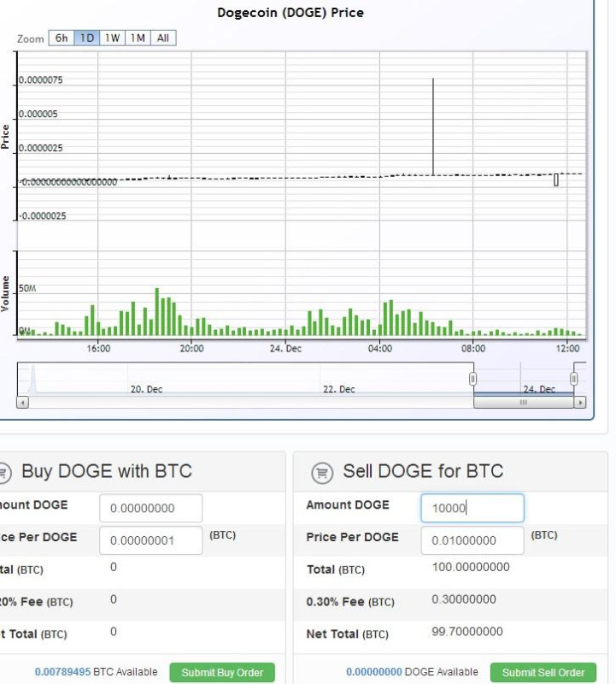Click the 20. Dec label in navigator

[x=146, y=389]
